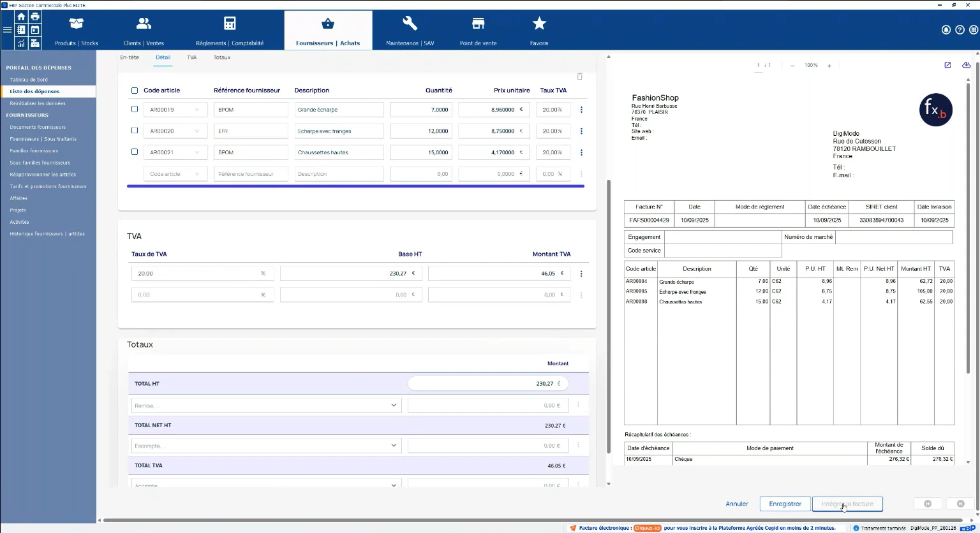
Task: Open the address book shortcut icon
Action: tap(21, 30)
